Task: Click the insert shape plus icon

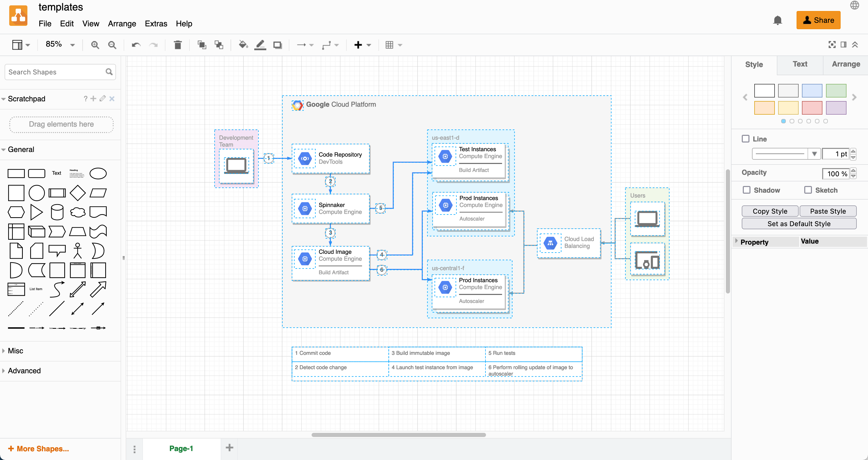Action: (x=358, y=44)
